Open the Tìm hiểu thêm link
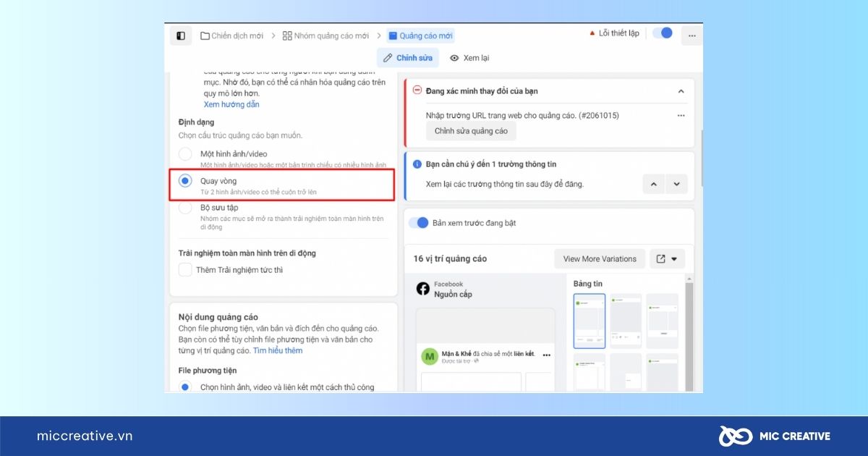 (x=278, y=350)
